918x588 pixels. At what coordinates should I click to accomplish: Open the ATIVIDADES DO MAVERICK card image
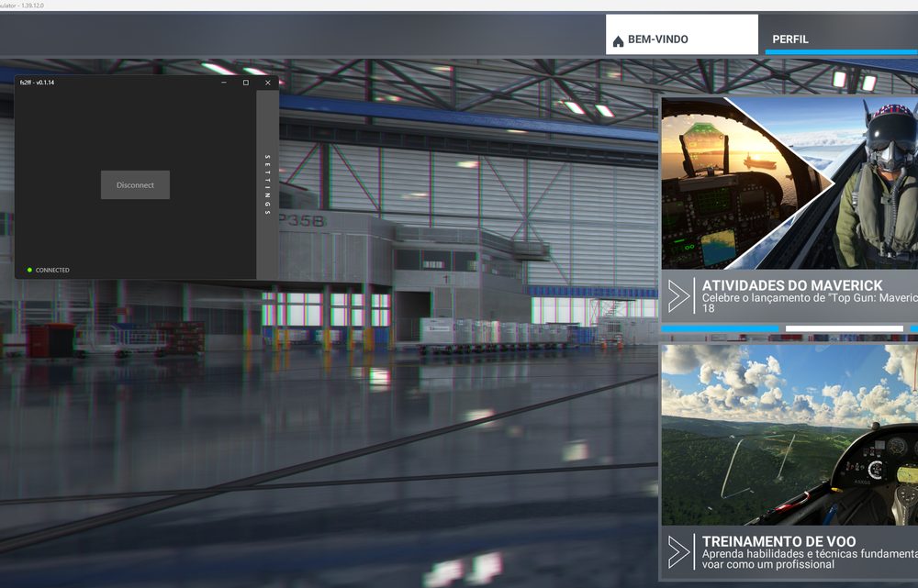click(x=789, y=183)
